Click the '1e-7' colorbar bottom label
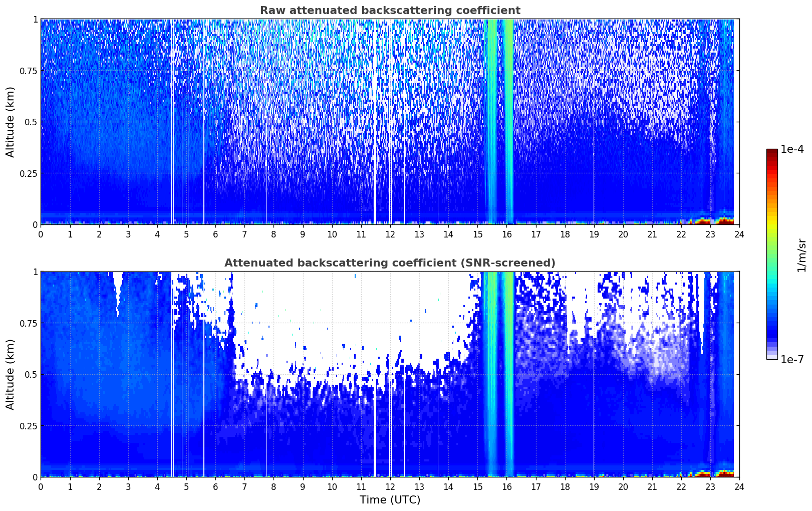This screenshot has height=511, width=812. pos(792,359)
